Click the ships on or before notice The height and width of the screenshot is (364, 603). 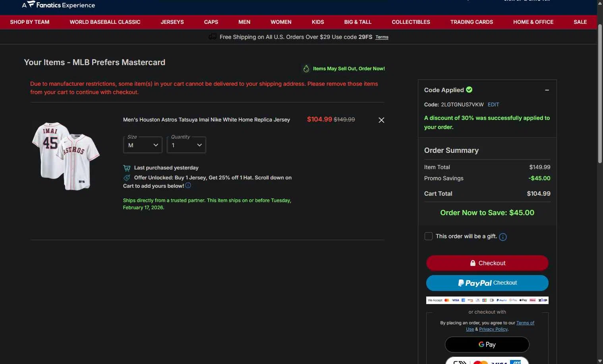207,204
